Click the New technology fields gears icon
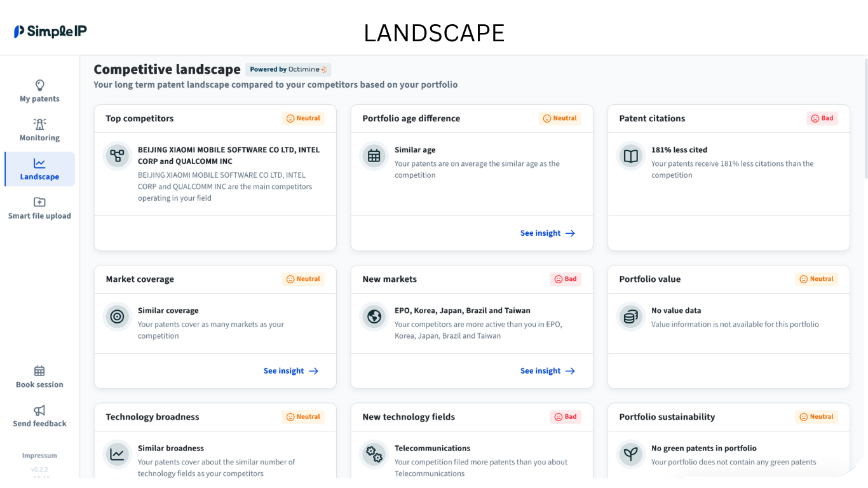Viewport: 868px width, 488px height. (x=374, y=454)
